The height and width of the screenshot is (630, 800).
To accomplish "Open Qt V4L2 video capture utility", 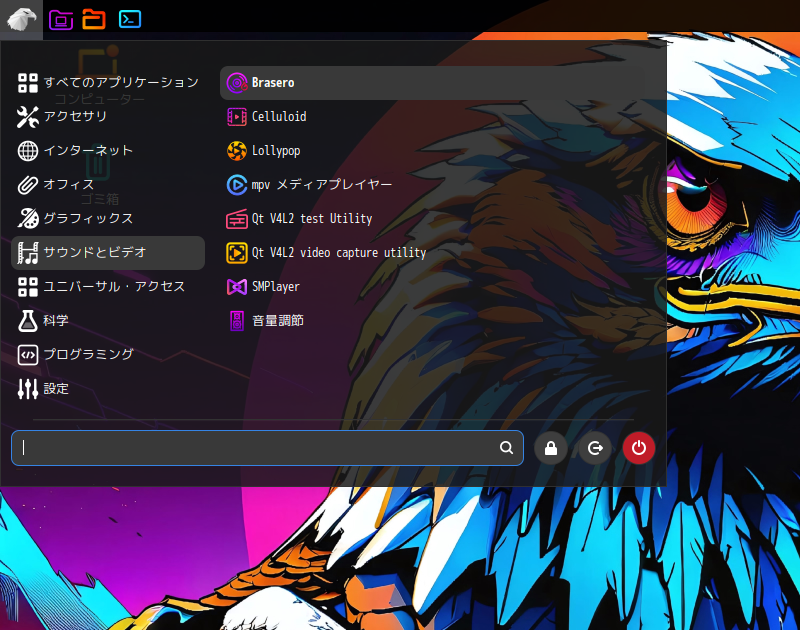I will (x=443, y=253).
